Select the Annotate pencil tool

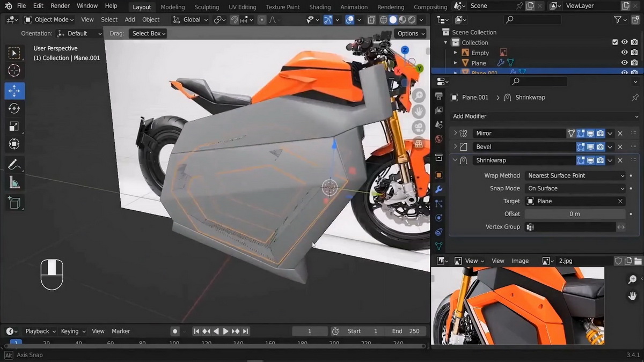point(14,165)
